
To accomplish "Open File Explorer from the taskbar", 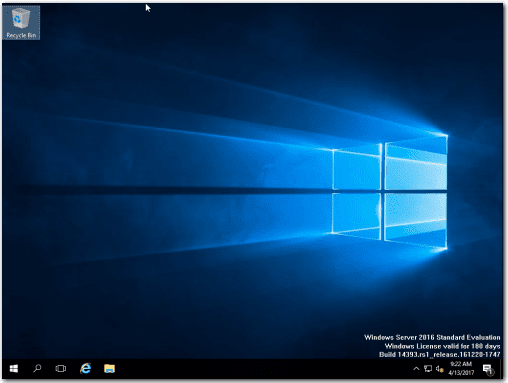I will [x=109, y=368].
